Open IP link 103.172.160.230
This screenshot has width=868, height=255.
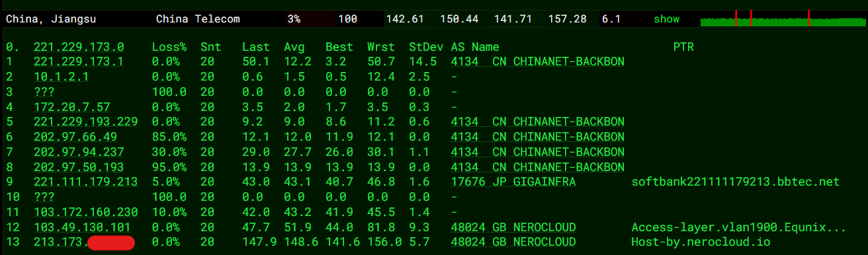click(86, 213)
